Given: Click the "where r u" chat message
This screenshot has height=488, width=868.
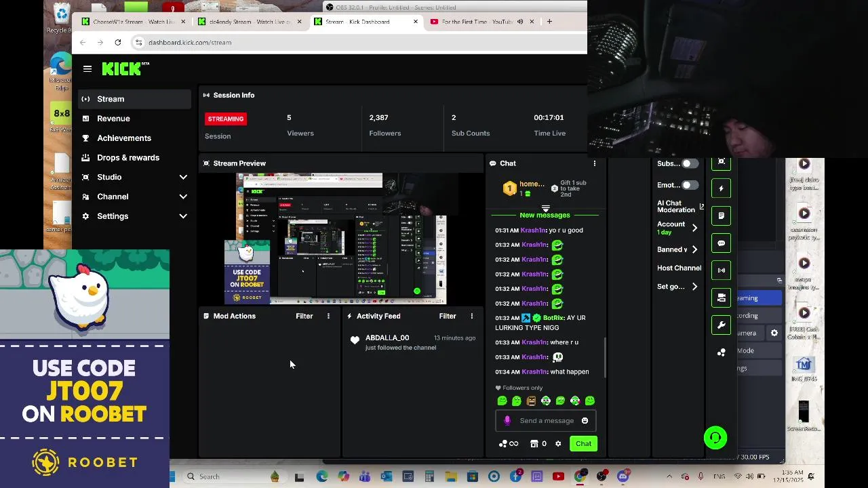Looking at the screenshot, I should point(565,342).
